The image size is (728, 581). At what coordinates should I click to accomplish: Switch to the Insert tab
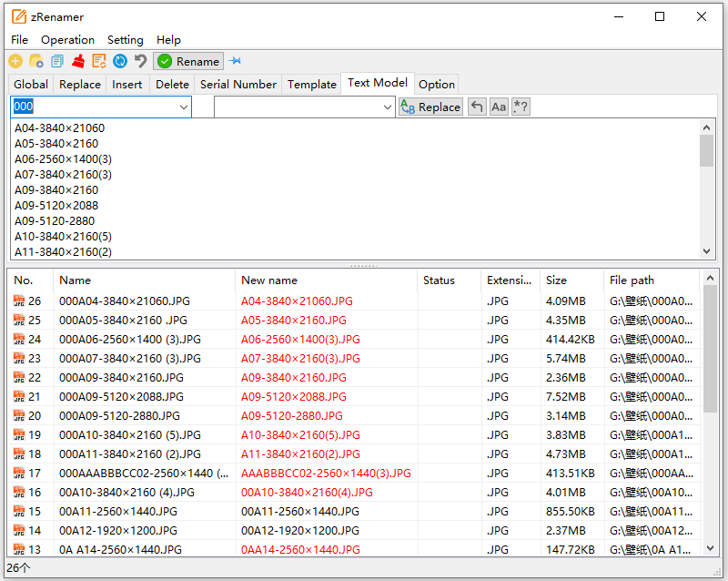pyautogui.click(x=127, y=85)
